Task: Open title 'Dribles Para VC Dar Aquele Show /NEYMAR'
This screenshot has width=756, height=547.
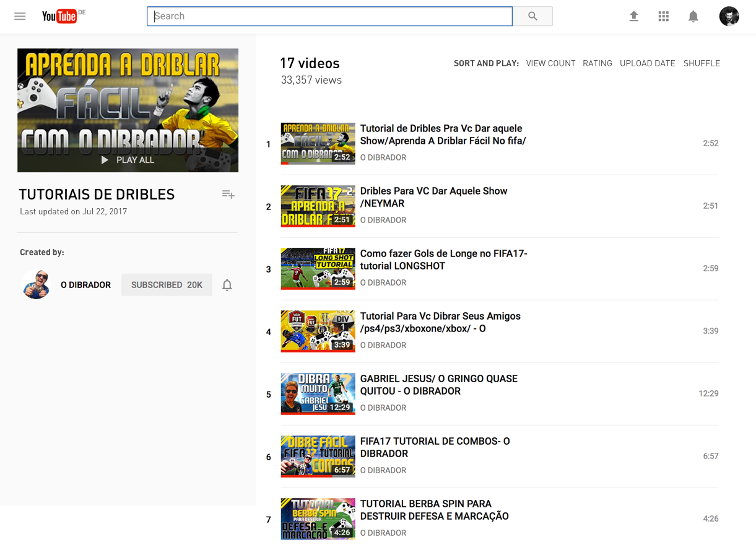Action: 433,197
